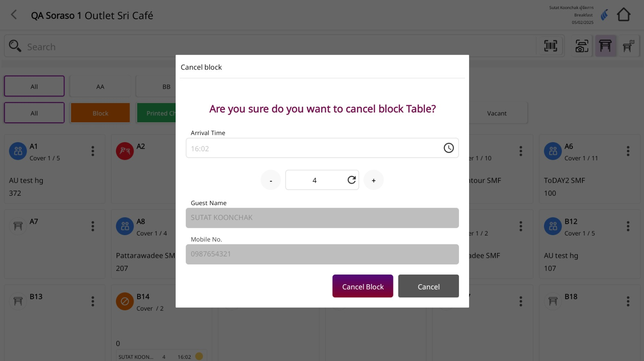Select the table view icon
644x361 pixels.
605,46
